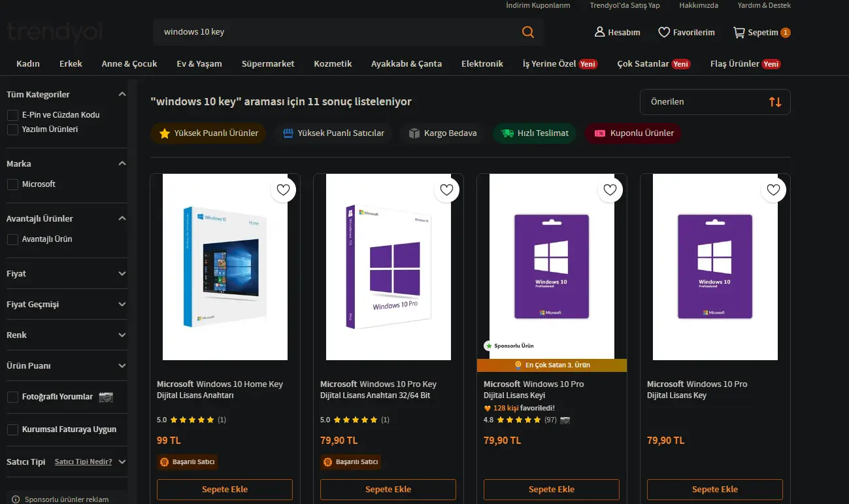Open Erkek category menu
Viewport: 849px width, 504px height.
(71, 63)
